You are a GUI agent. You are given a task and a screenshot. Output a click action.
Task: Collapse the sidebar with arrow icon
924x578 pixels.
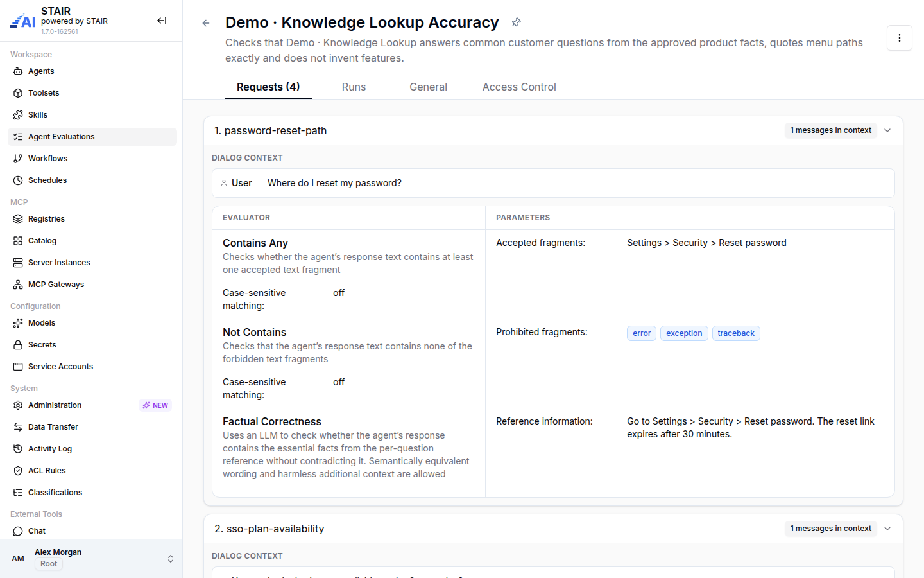162,21
